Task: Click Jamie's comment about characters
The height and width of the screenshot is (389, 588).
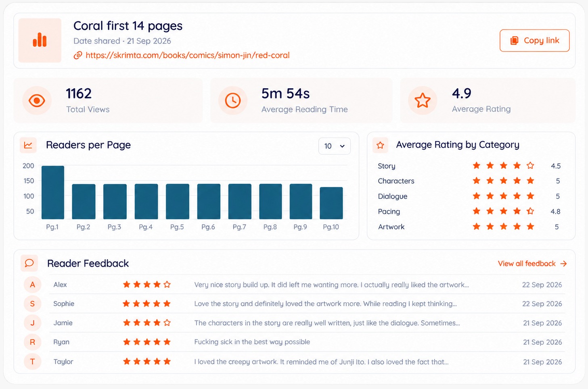Action: [x=327, y=323]
